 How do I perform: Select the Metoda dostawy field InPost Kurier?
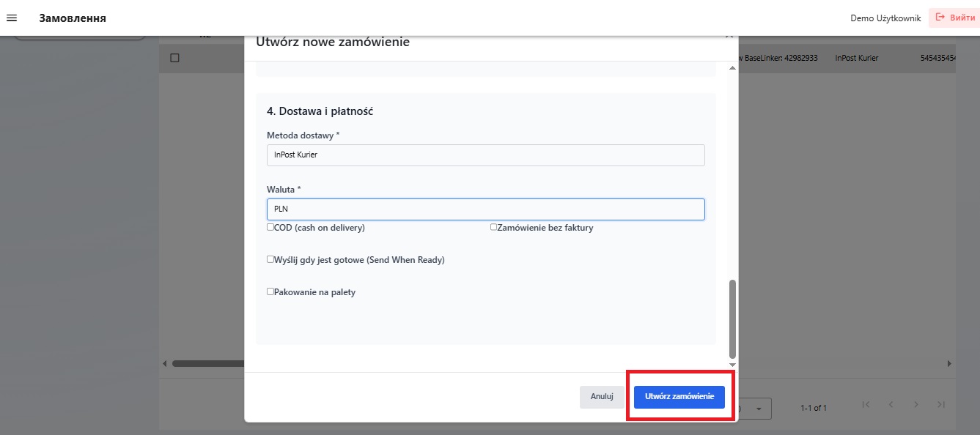(x=485, y=155)
